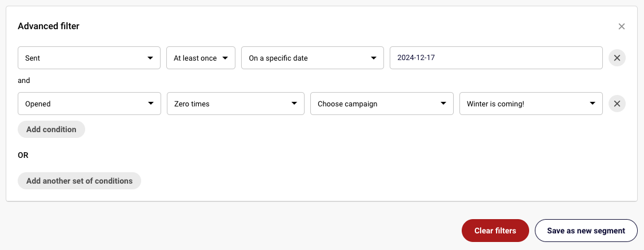644x250 pixels.
Task: Remove the Sent condition row
Action: [x=617, y=58]
